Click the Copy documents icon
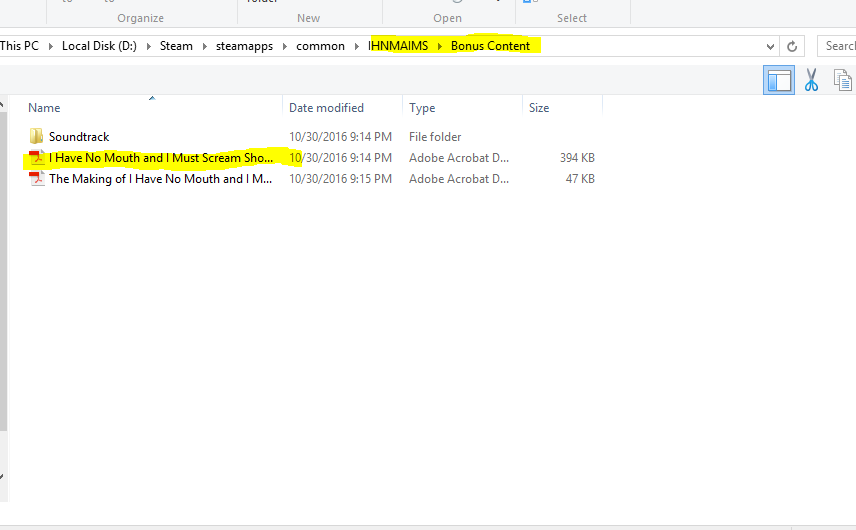The width and height of the screenshot is (856, 530). click(x=842, y=80)
